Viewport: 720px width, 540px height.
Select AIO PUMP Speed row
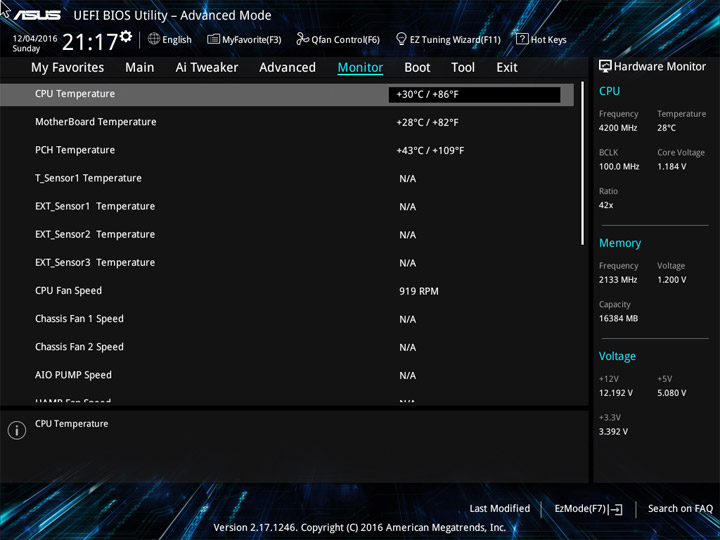coord(287,375)
